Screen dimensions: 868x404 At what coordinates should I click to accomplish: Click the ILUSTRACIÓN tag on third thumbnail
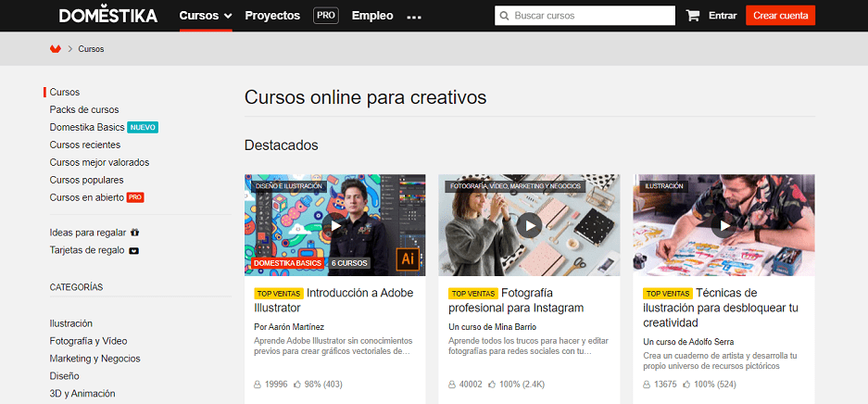[663, 186]
